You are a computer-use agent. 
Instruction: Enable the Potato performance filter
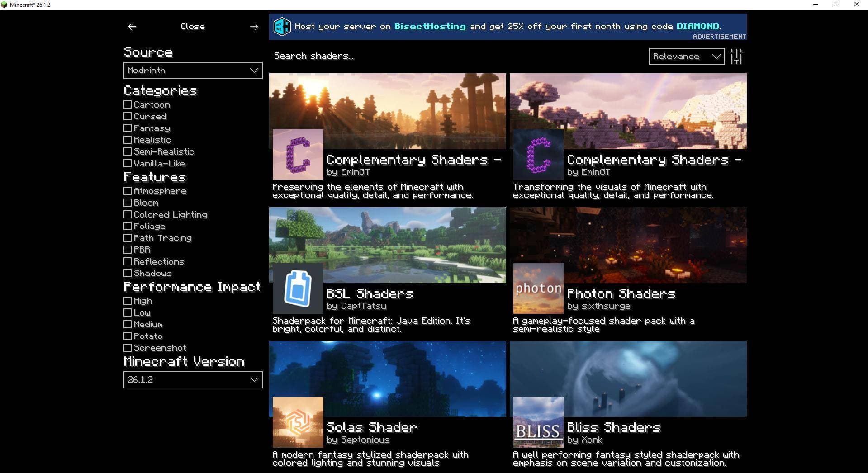pyautogui.click(x=128, y=336)
